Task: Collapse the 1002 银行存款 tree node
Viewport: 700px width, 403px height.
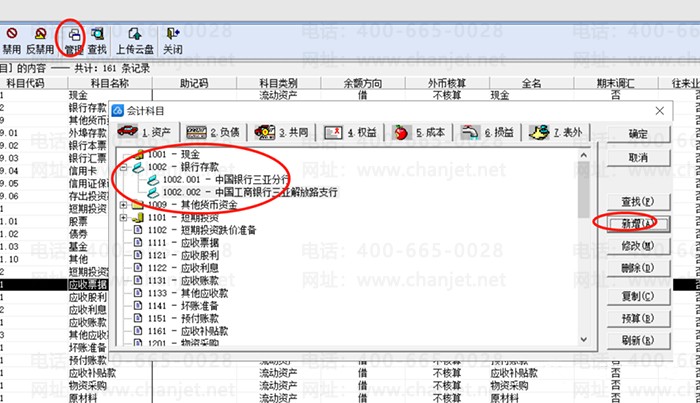Action: (123, 167)
